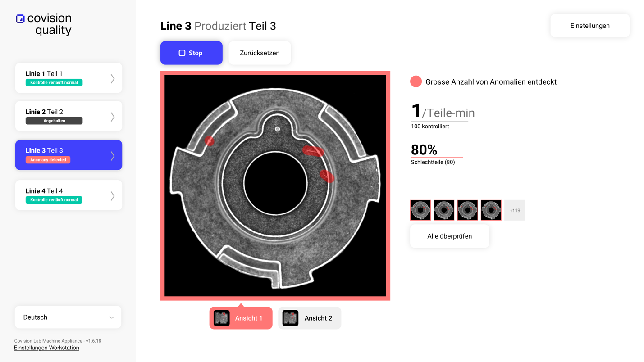This screenshot has width=644, height=362.
Task: Open the fourth defective part thumbnail
Action: coord(491,210)
